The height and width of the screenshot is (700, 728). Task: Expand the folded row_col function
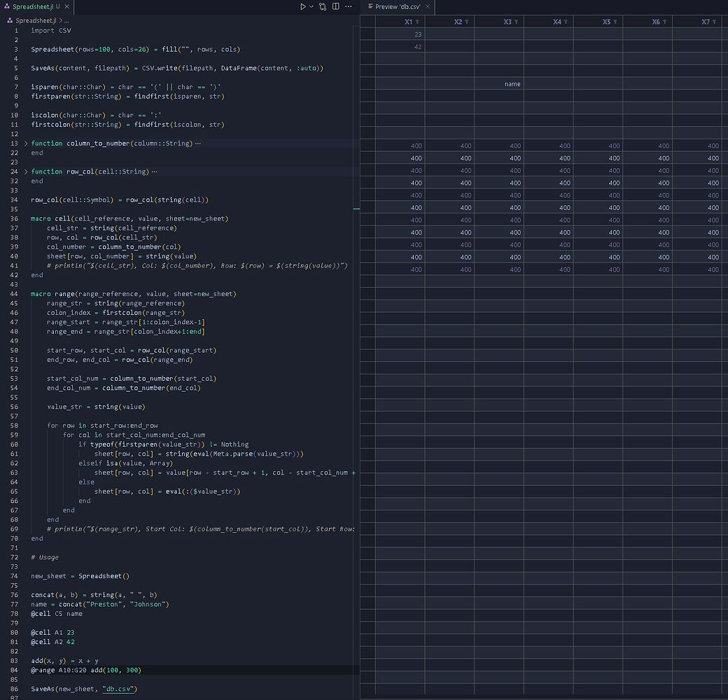click(x=27, y=171)
